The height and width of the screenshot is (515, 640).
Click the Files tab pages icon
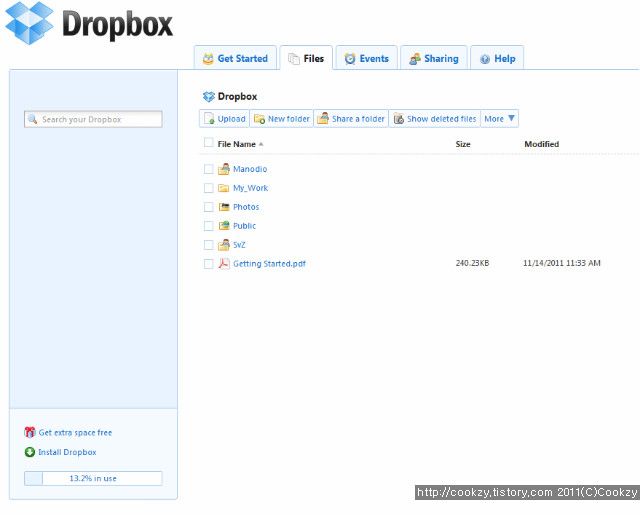294,59
